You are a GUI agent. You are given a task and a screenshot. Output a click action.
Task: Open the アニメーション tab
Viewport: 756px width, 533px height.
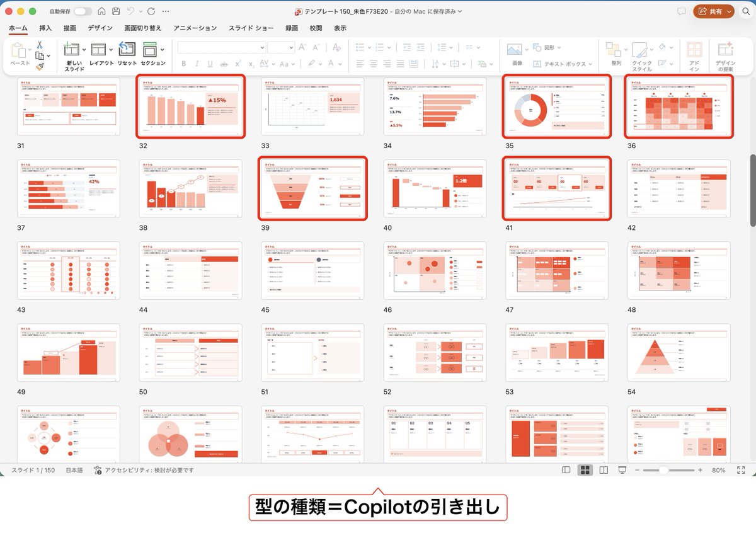pyautogui.click(x=195, y=28)
